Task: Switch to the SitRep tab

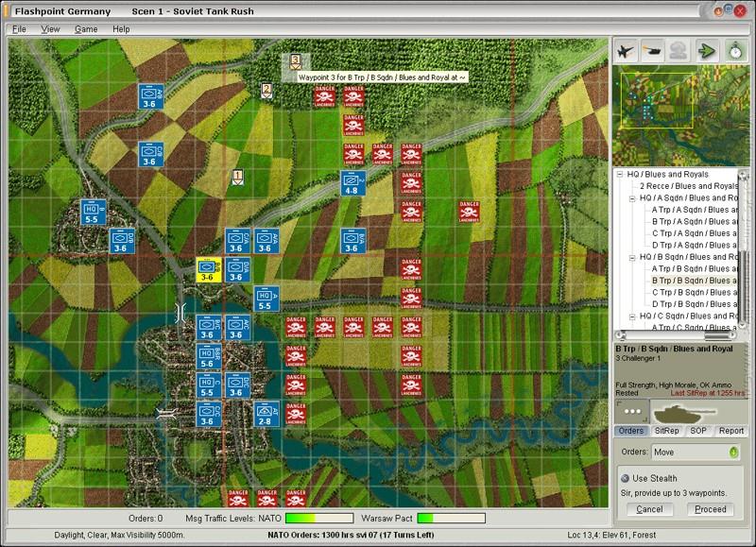Action: point(667,431)
